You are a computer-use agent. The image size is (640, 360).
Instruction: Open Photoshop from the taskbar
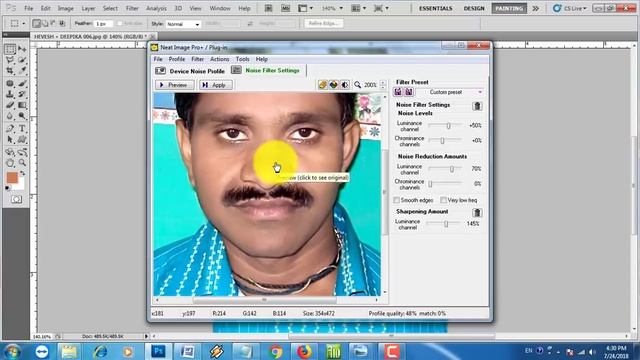pos(158,351)
